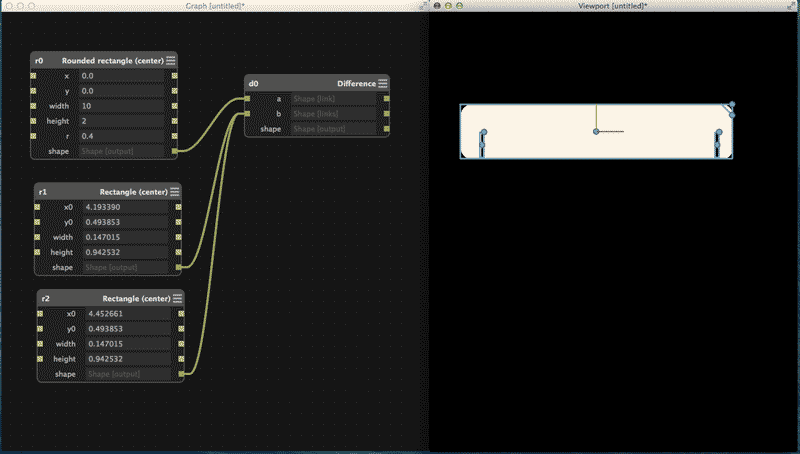
Task: Edit r1's y0 field 0.493853
Action: (x=126, y=222)
